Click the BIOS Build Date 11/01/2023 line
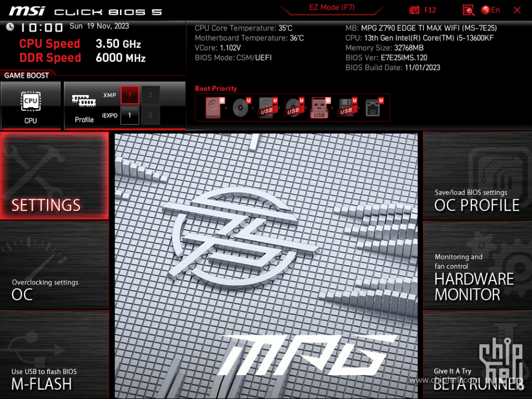 click(x=392, y=67)
